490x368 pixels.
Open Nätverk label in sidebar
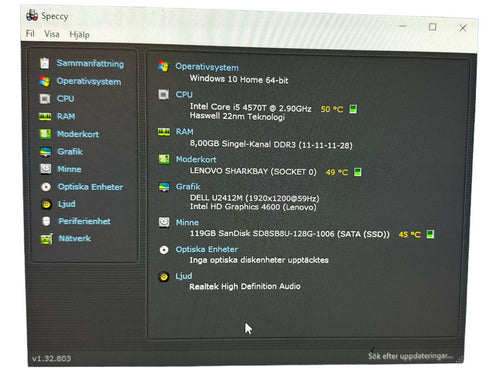[x=75, y=238]
